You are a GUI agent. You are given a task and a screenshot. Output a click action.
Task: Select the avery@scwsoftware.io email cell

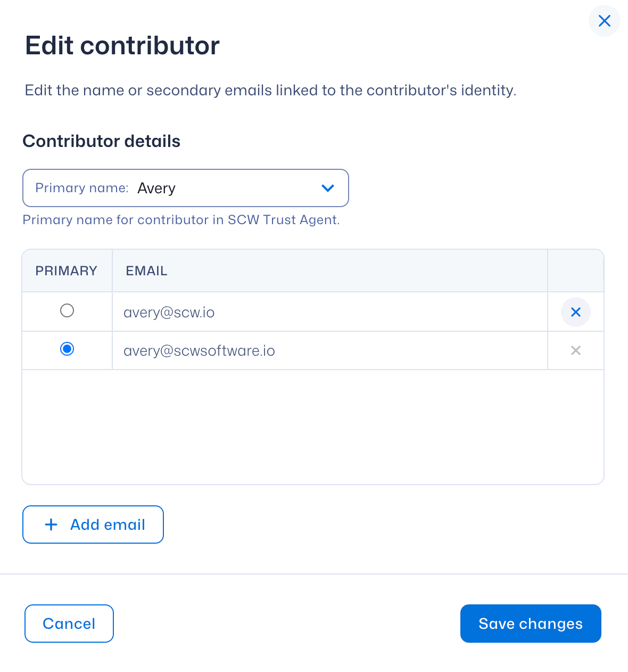pyautogui.click(x=199, y=351)
